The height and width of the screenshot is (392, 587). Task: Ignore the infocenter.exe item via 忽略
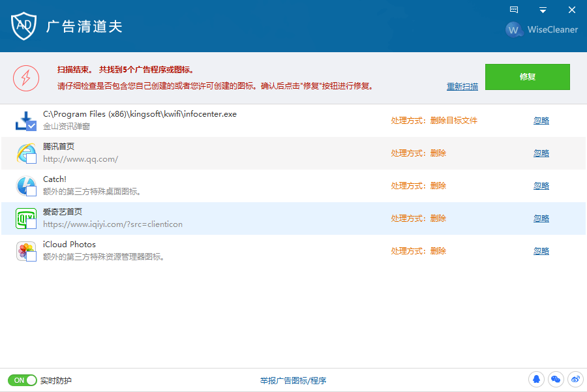click(541, 121)
